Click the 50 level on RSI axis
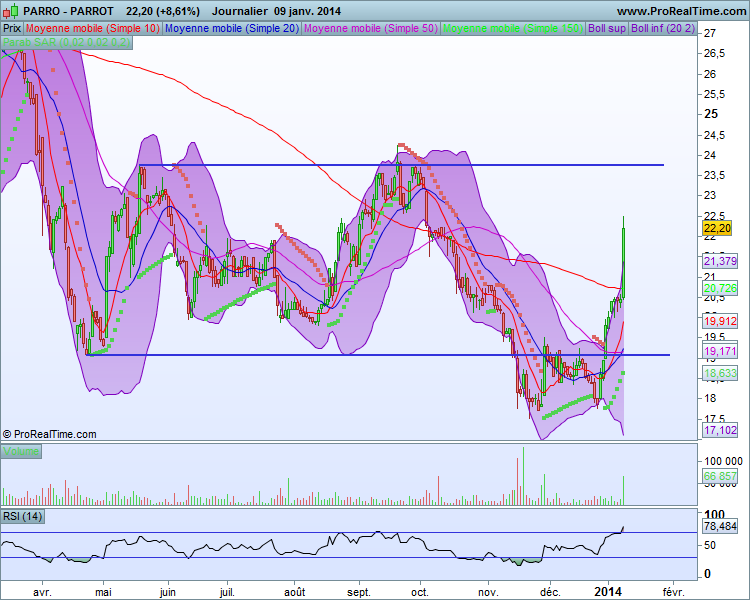This screenshot has height=600, width=750. coord(710,545)
